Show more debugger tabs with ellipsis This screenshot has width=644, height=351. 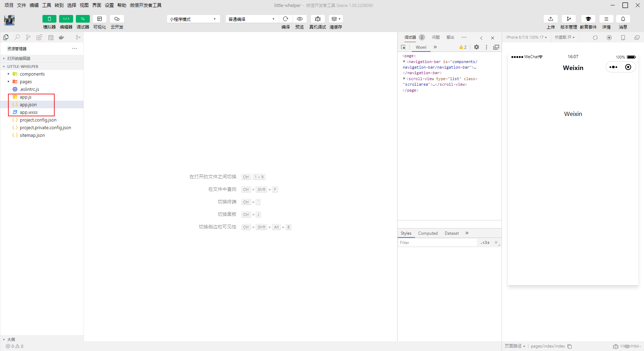click(x=464, y=37)
